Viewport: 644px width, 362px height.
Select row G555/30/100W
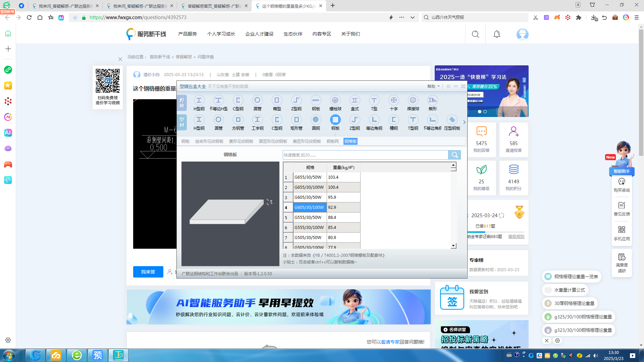click(322, 228)
